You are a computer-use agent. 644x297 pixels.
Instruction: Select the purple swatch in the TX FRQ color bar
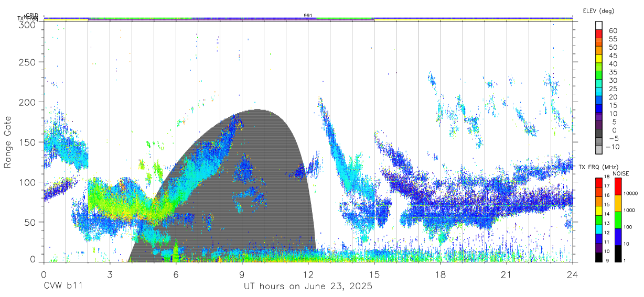coord(599,248)
